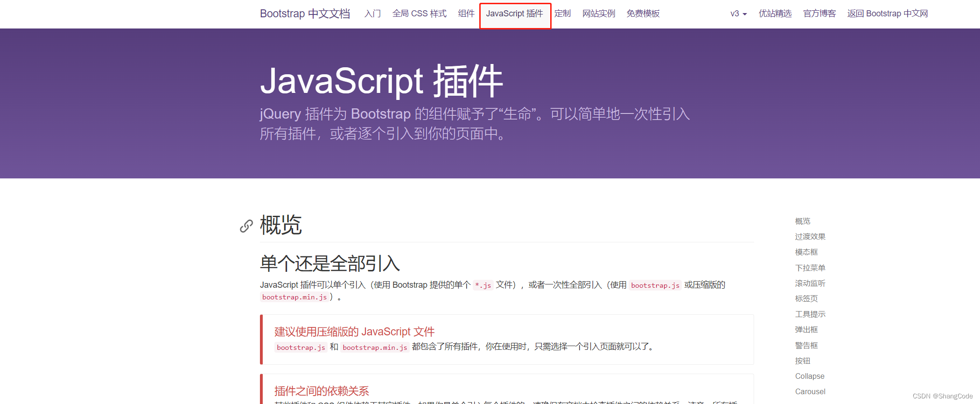
Task: Select the 组件 nav item
Action: [466, 14]
